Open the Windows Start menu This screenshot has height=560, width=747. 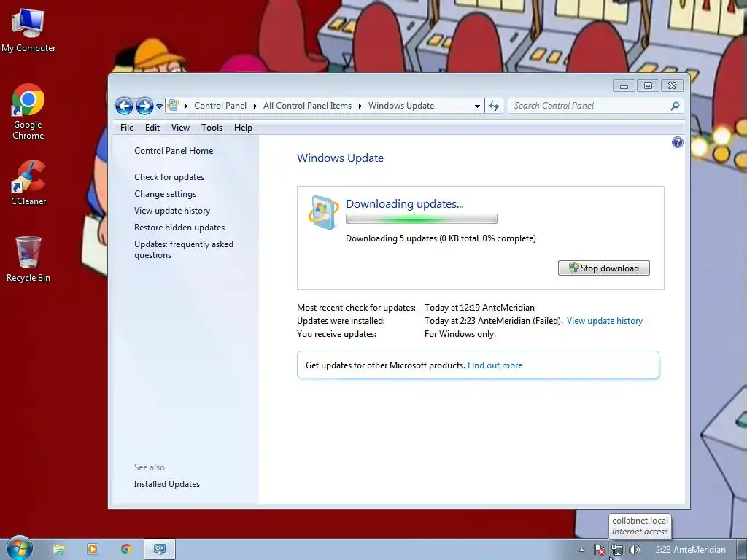(x=19, y=548)
